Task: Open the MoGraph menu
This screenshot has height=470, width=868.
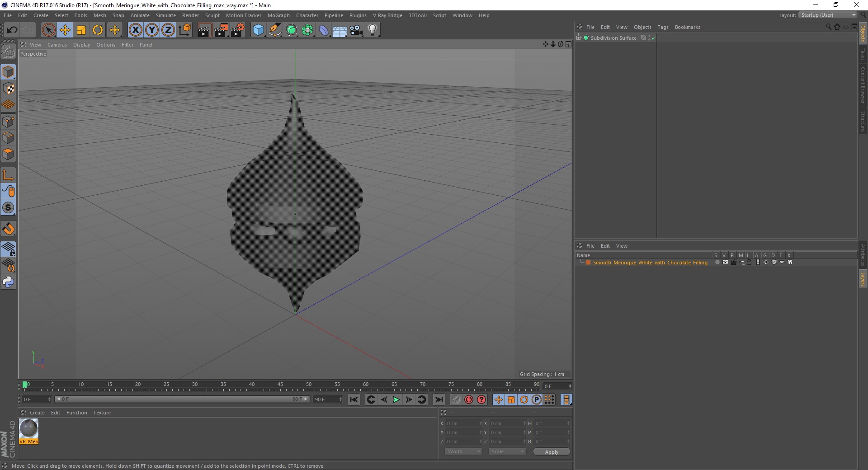Action: (278, 15)
